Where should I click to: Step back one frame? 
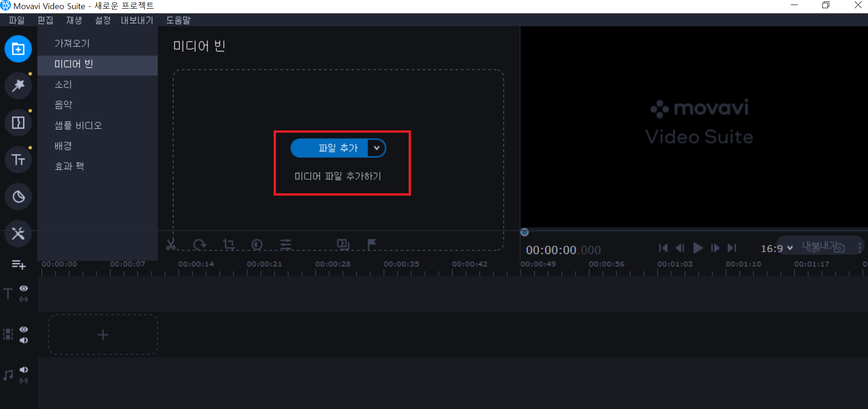[x=680, y=248]
